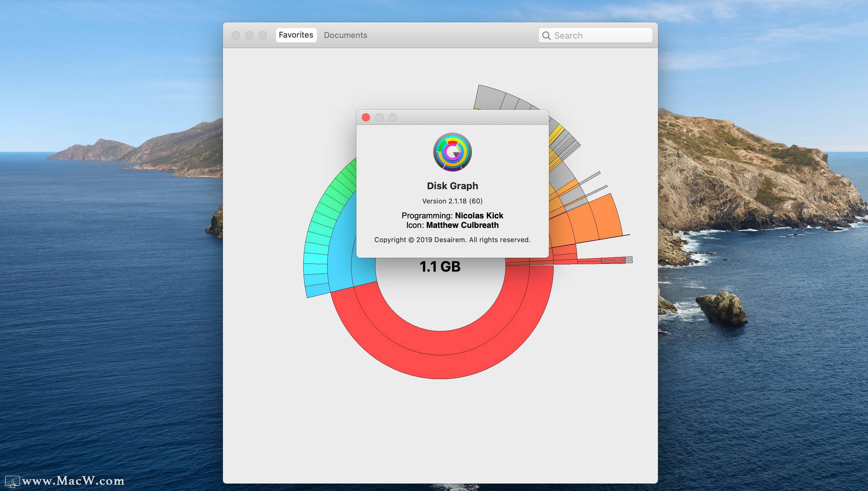Screen dimensions: 868x491
Task: Click the Nicolas Kick programming credit
Action: (479, 216)
